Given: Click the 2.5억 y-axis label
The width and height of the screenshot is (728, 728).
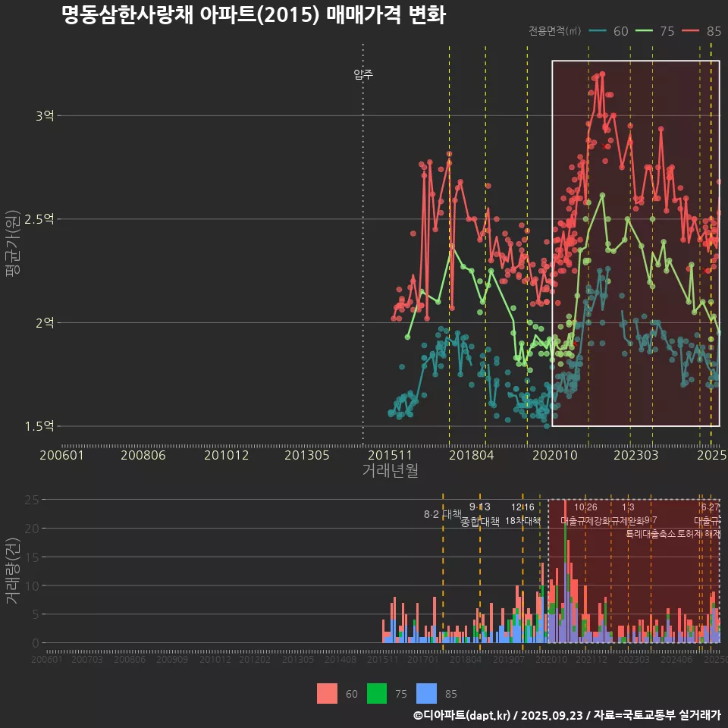Looking at the screenshot, I should (x=39, y=219).
